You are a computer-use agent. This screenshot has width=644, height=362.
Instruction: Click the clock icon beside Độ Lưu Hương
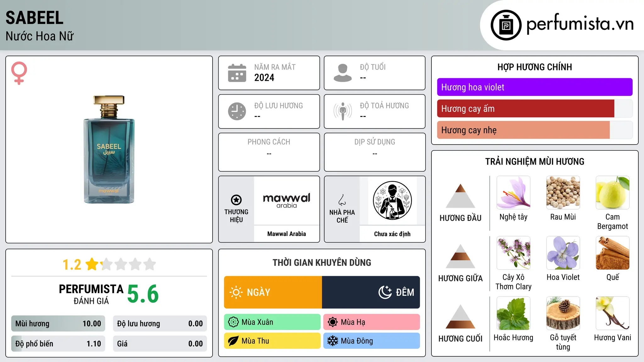coord(237,111)
